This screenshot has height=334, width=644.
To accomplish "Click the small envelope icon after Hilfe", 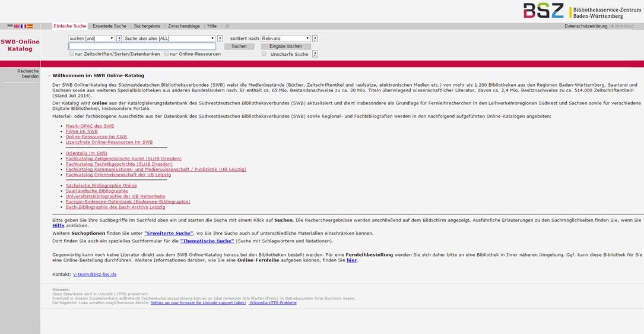I will (227, 26).
